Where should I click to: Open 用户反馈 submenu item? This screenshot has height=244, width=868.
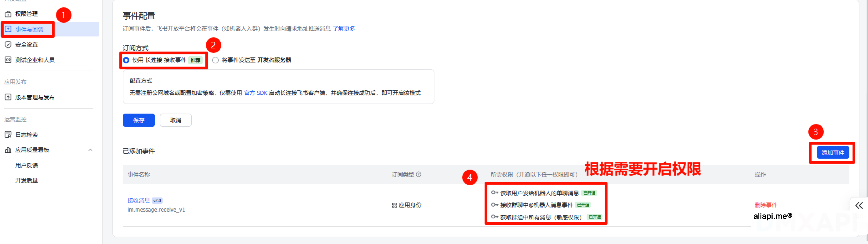click(27, 165)
